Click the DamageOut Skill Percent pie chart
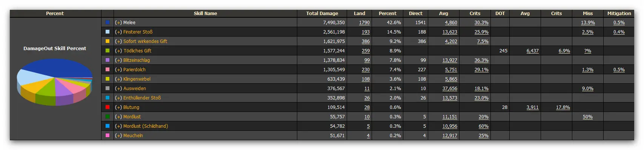Viewport: 644px width, 150px height. [55, 82]
